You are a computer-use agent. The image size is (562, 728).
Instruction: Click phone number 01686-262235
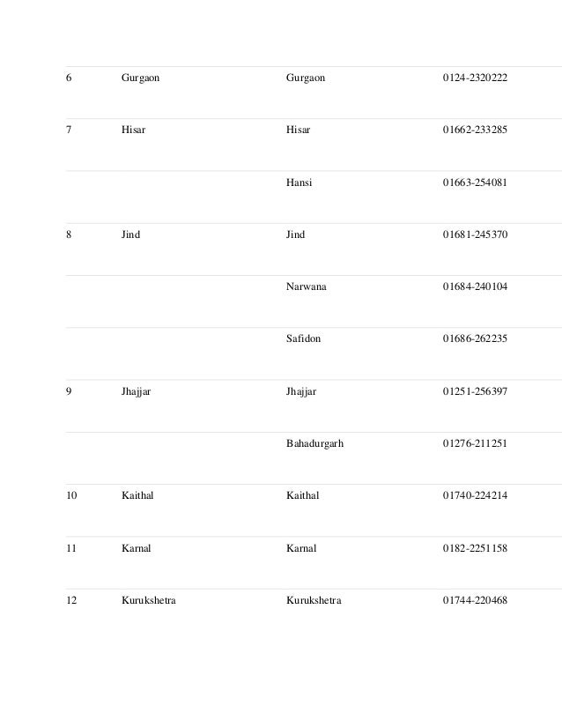pyautogui.click(x=475, y=339)
